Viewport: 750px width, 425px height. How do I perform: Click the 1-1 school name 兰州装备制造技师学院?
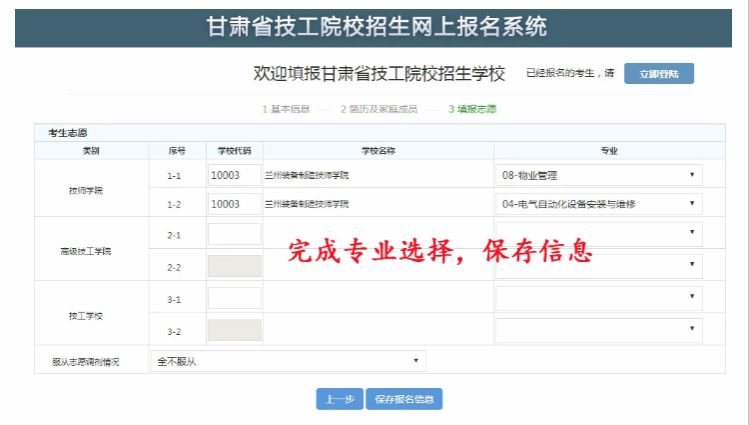tap(307, 175)
